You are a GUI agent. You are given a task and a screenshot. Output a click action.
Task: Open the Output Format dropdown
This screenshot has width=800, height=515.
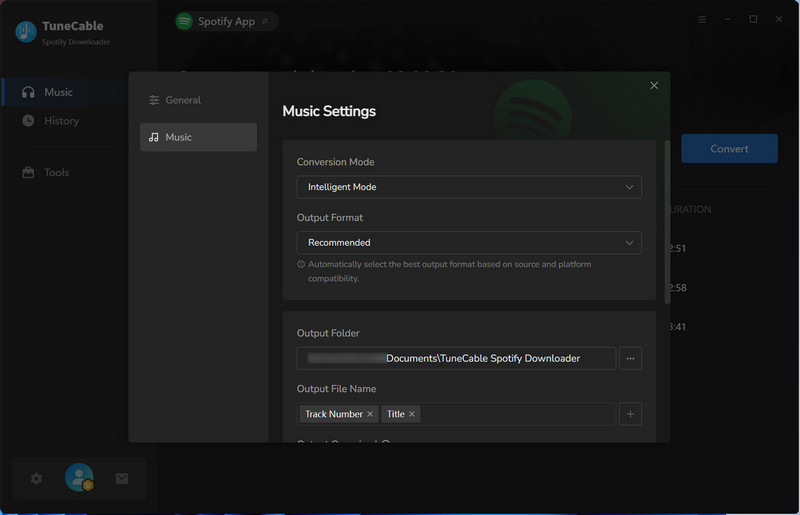(469, 243)
